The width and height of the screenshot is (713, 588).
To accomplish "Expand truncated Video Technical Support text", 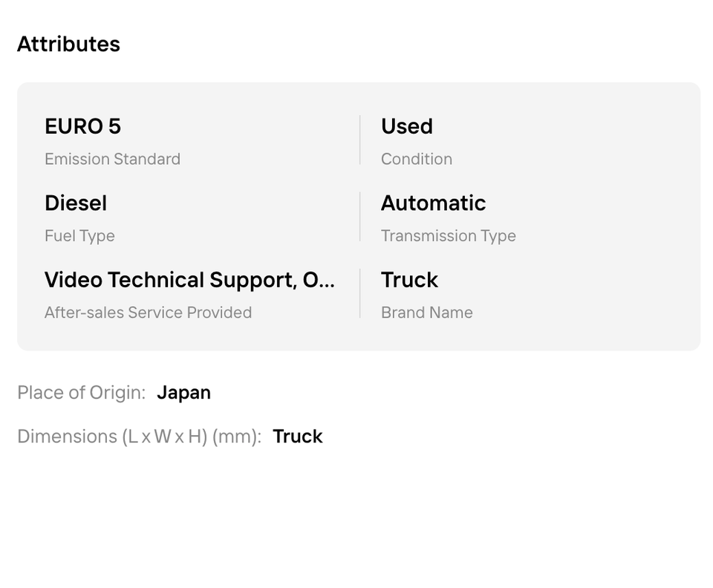I will 189,280.
